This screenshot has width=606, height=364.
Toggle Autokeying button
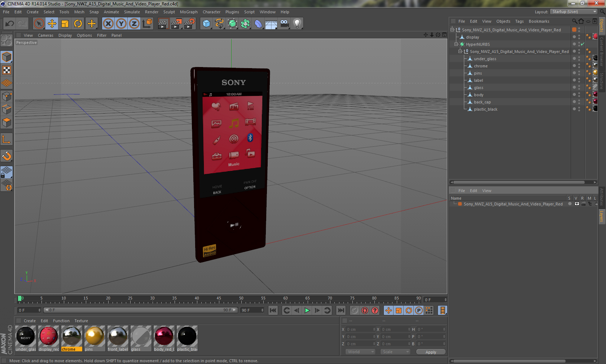365,310
